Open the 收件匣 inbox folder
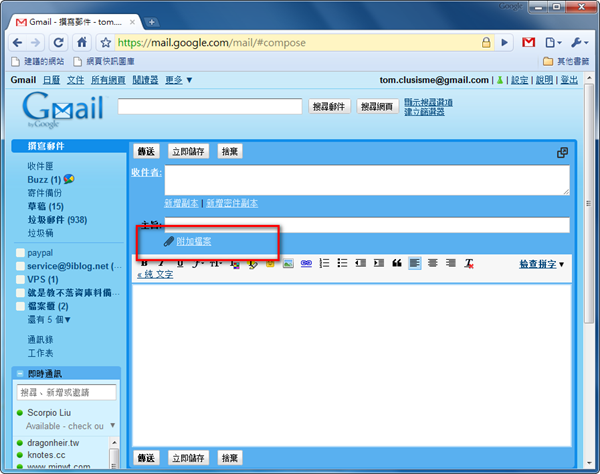Viewport: 600px width, 474px height. click(40, 166)
